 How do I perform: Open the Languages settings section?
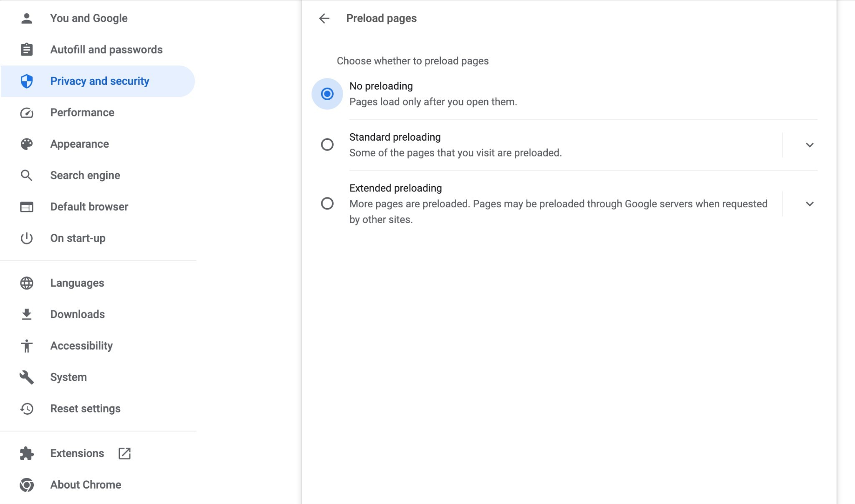(x=98, y=283)
